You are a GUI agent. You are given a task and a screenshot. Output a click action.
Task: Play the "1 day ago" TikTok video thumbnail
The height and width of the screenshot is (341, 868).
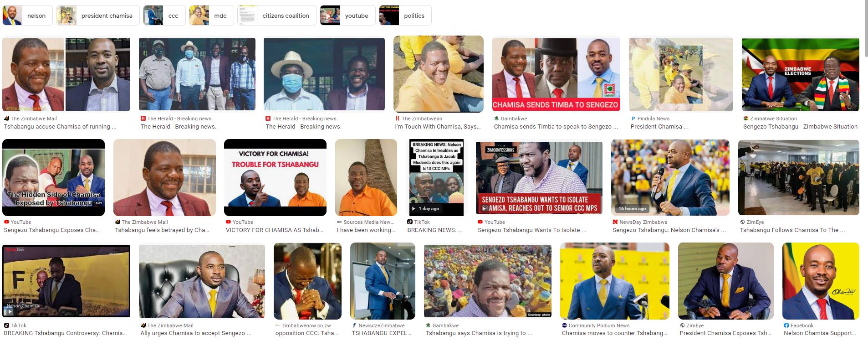tap(436, 177)
